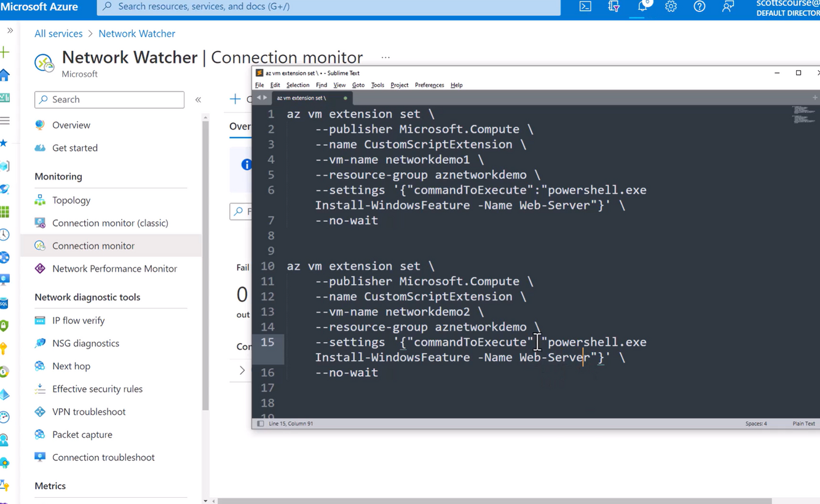Open the ellipsis more options beside page title
Screen dimensions: 820x504
click(x=385, y=57)
